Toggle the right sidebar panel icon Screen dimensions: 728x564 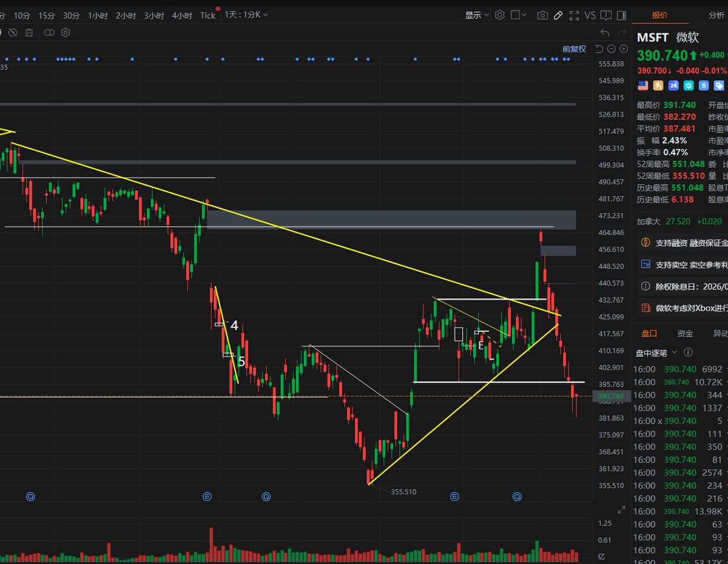coord(621,15)
